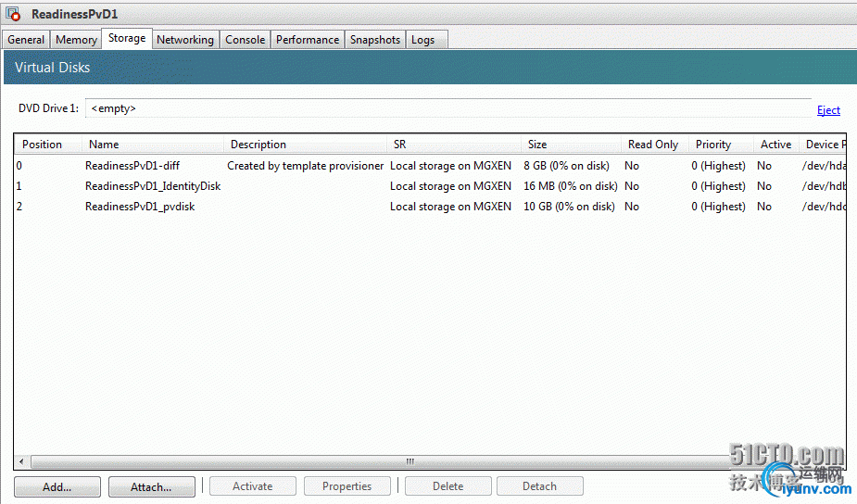Open the Performance tab
857x504 pixels.
pyautogui.click(x=308, y=39)
